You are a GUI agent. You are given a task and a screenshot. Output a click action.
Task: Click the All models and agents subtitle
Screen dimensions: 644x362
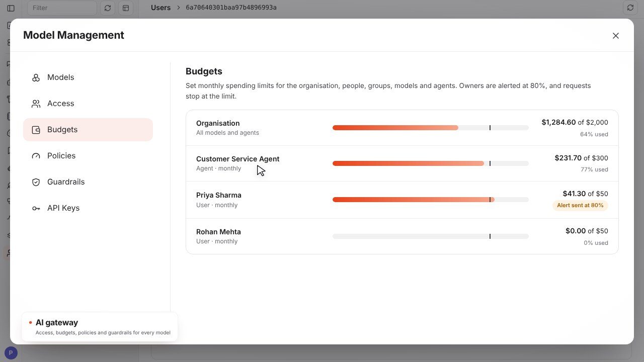[x=227, y=133]
